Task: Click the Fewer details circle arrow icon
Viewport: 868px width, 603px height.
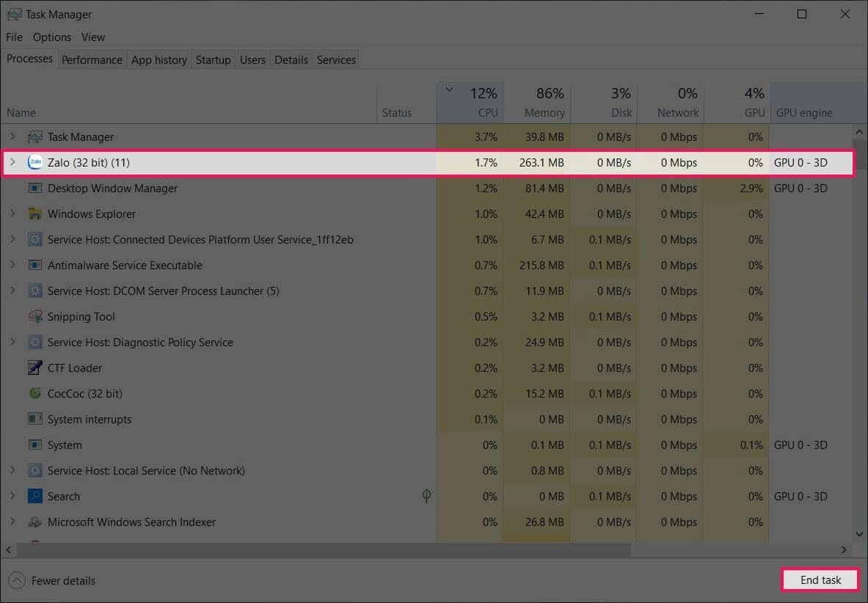Action: click(x=17, y=580)
